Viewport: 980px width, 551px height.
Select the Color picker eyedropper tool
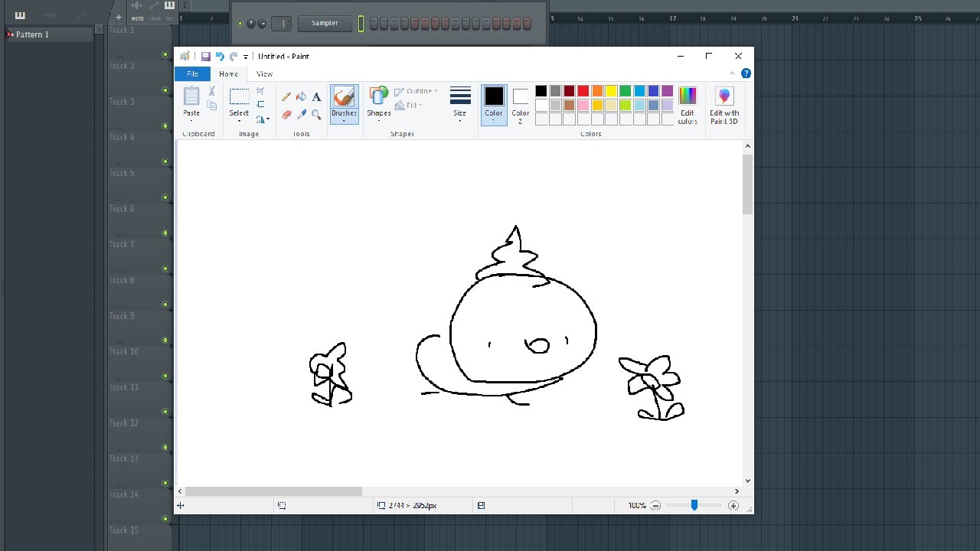[301, 115]
